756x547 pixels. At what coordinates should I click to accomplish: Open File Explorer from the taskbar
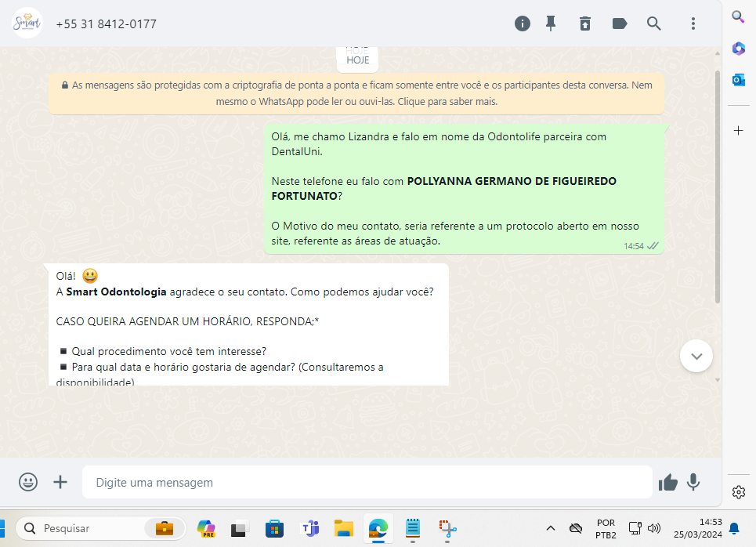(344, 529)
